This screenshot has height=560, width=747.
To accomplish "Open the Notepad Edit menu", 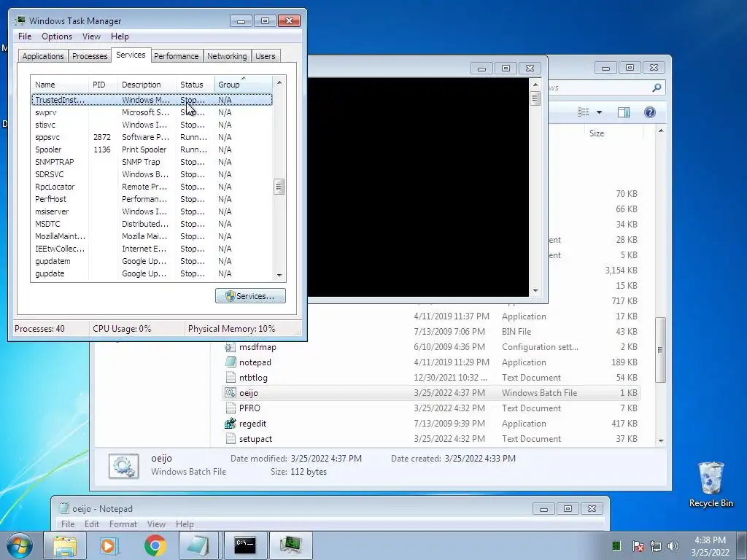I will [x=91, y=524].
